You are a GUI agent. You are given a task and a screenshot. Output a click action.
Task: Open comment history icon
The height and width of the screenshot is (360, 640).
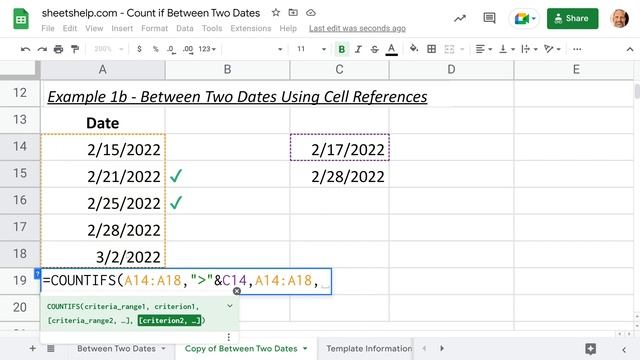pyautogui.click(x=489, y=18)
